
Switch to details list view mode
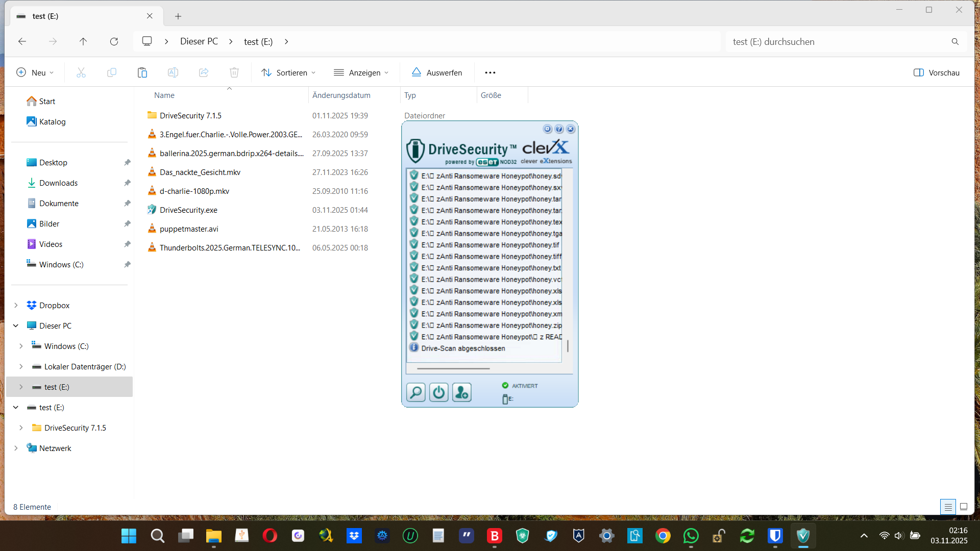(x=948, y=507)
